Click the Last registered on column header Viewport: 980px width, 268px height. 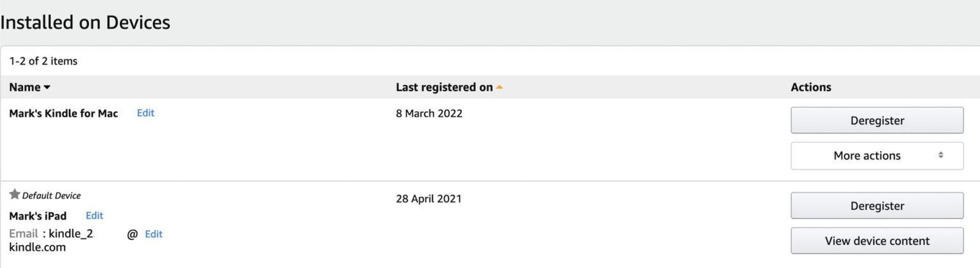[444, 87]
